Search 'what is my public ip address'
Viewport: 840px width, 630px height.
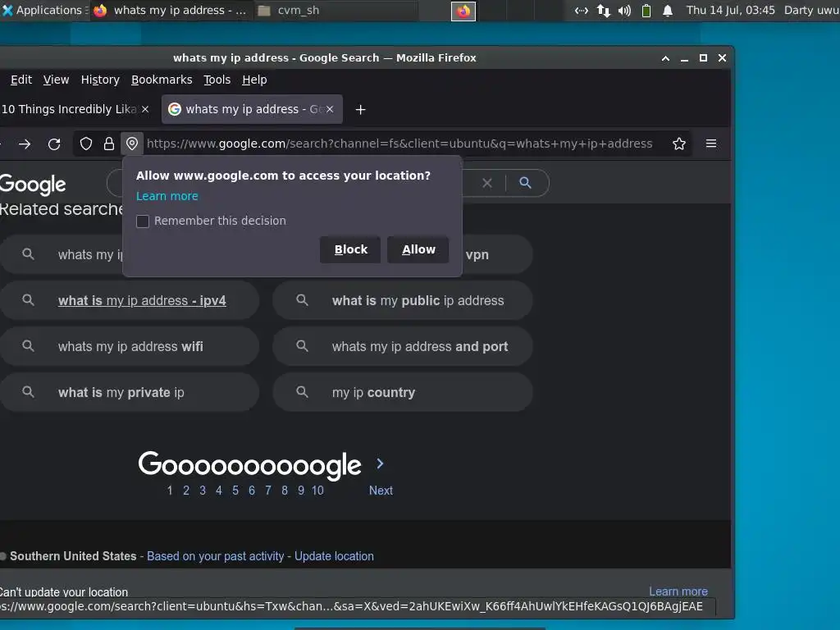403,300
